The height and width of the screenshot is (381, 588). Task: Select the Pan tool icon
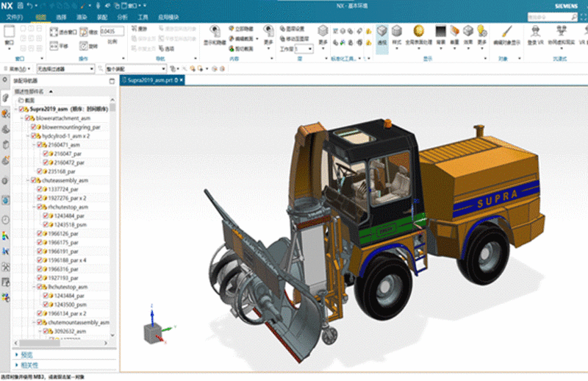54,46
